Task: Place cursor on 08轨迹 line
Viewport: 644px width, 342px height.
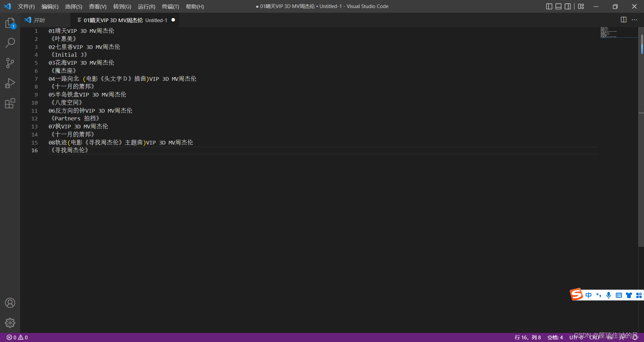Action: (121, 142)
